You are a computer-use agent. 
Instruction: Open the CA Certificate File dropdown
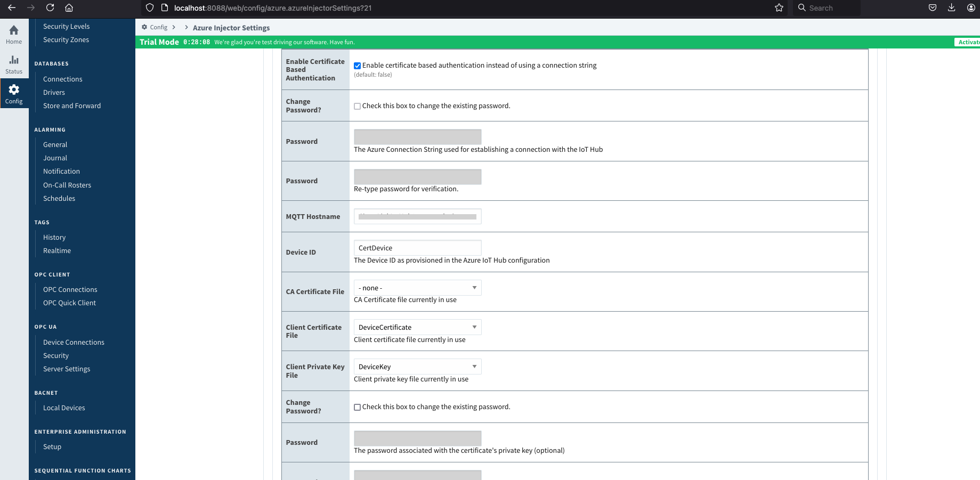tap(417, 288)
